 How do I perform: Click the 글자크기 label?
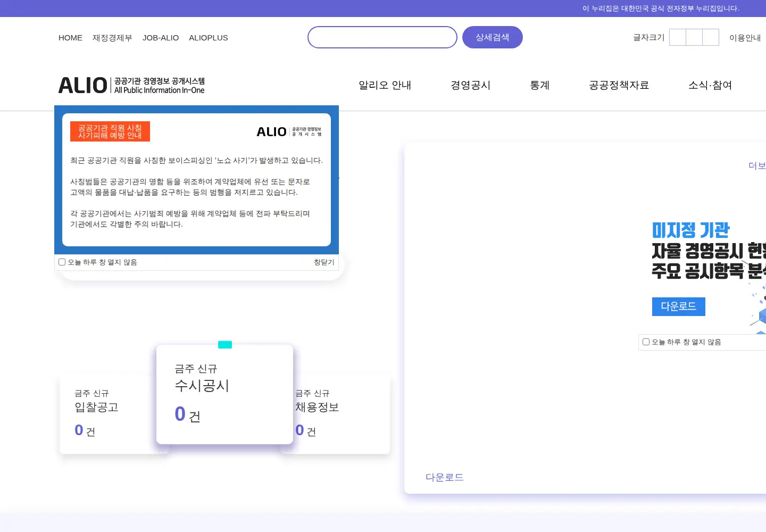click(649, 37)
